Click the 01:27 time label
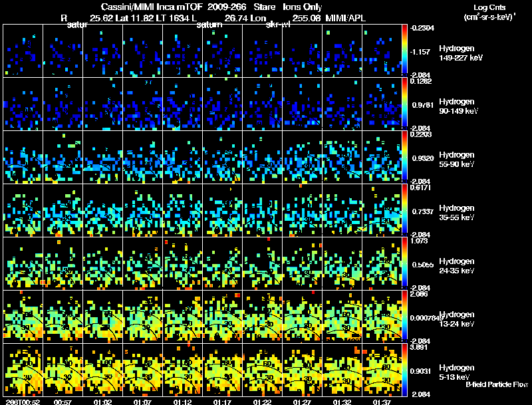532x405 pixels. pyautogui.click(x=302, y=402)
